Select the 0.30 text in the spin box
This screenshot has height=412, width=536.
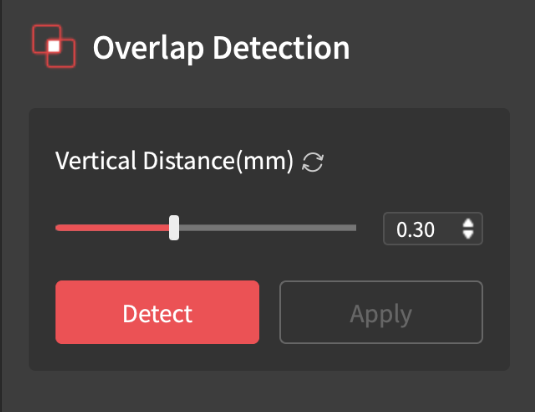(415, 229)
